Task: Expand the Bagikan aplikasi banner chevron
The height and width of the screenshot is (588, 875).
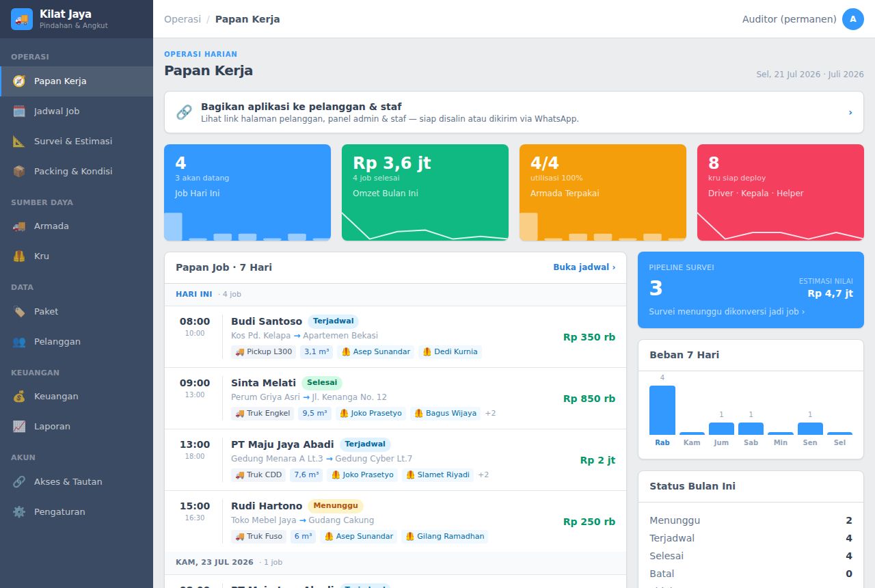Action: click(x=850, y=112)
